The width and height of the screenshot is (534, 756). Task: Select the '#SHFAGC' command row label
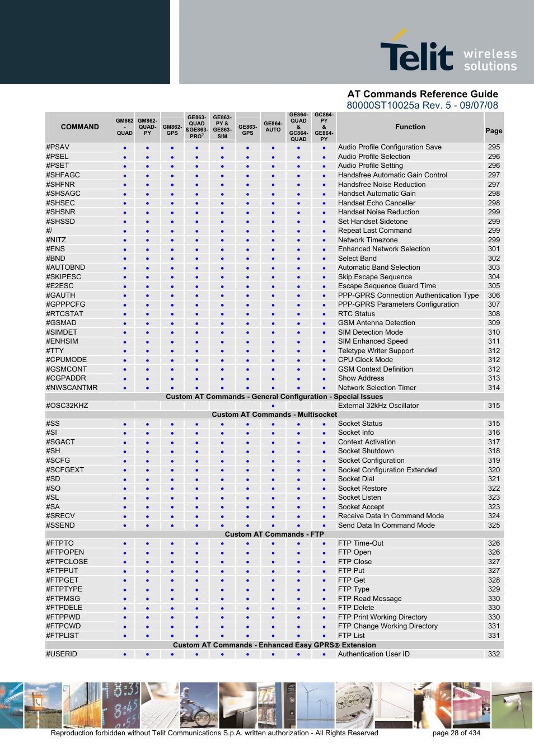[x=63, y=175]
